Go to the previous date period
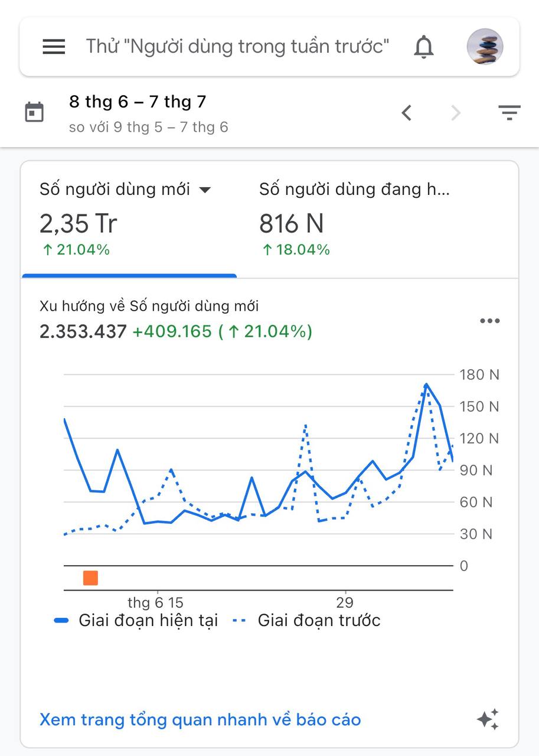This screenshot has height=756, width=539. tap(406, 112)
